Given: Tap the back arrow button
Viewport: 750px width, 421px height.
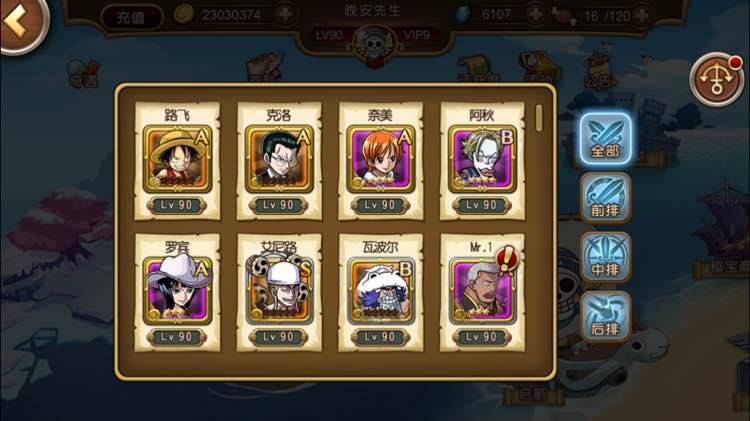Looking at the screenshot, I should pyautogui.click(x=22, y=23).
